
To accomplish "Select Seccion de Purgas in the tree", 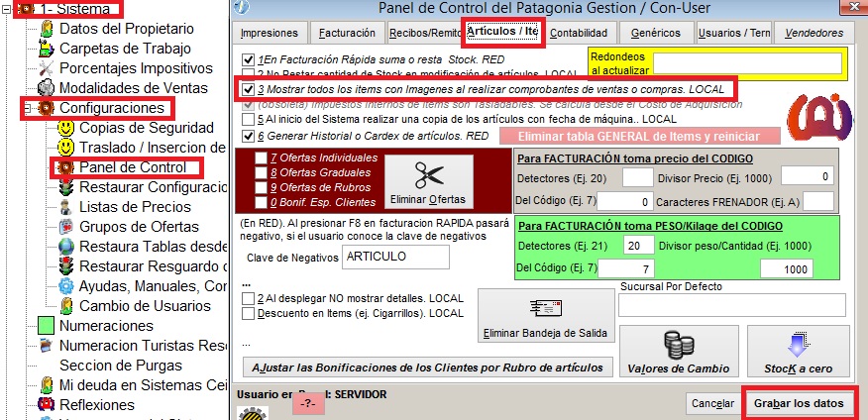I will point(121,366).
